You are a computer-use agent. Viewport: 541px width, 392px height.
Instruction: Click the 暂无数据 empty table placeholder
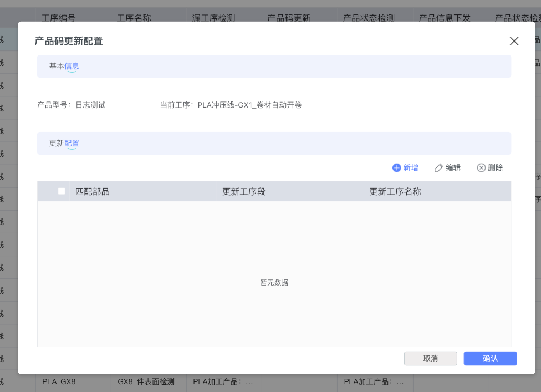[x=274, y=283]
